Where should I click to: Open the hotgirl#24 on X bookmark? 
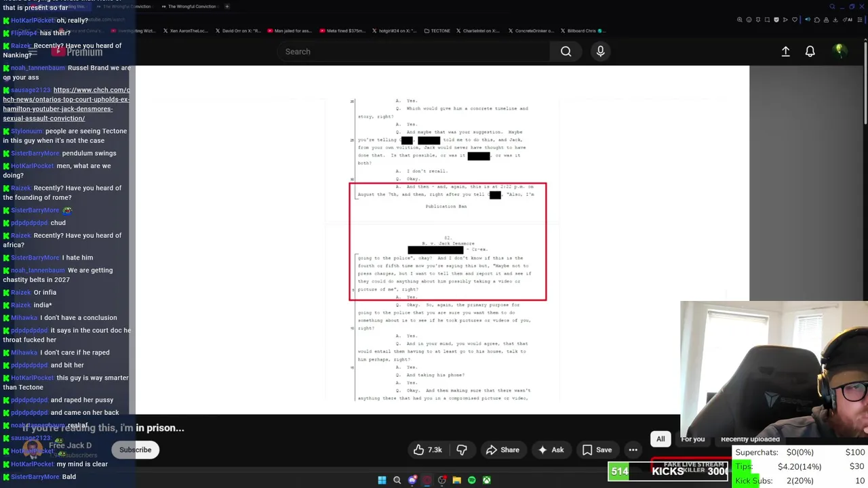395,30
